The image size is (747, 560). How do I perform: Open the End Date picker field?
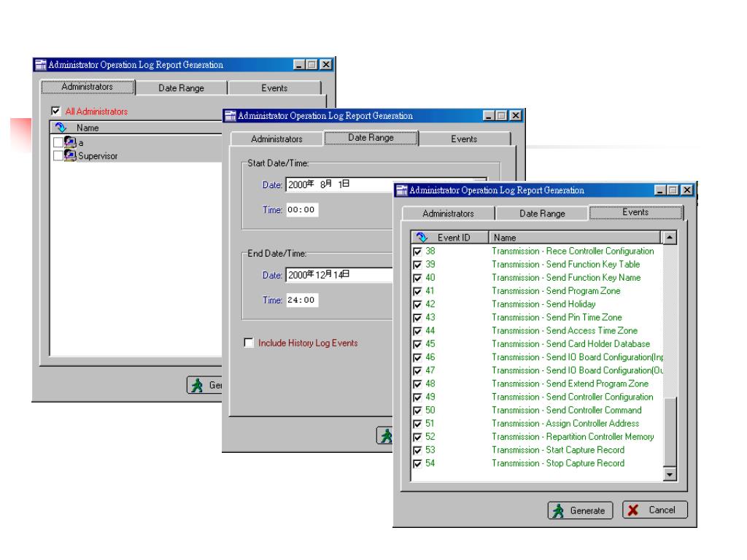(339, 275)
